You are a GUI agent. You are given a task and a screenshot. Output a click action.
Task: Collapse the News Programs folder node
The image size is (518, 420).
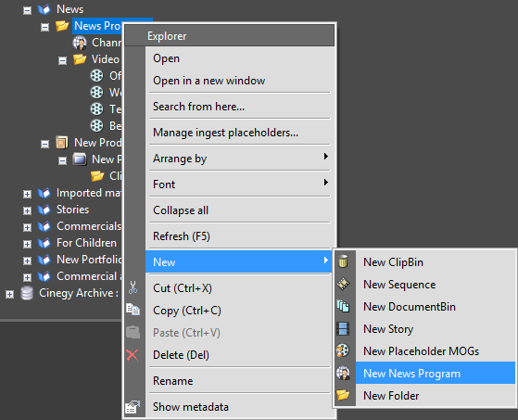44,28
